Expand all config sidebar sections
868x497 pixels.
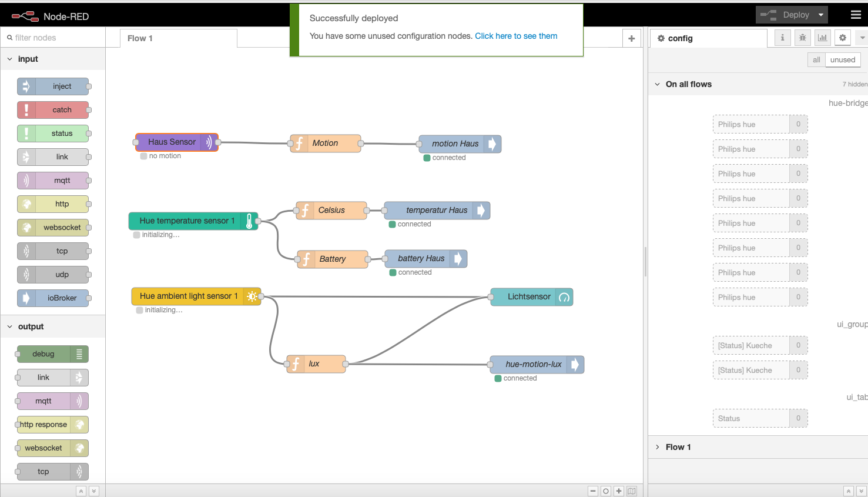click(x=861, y=491)
